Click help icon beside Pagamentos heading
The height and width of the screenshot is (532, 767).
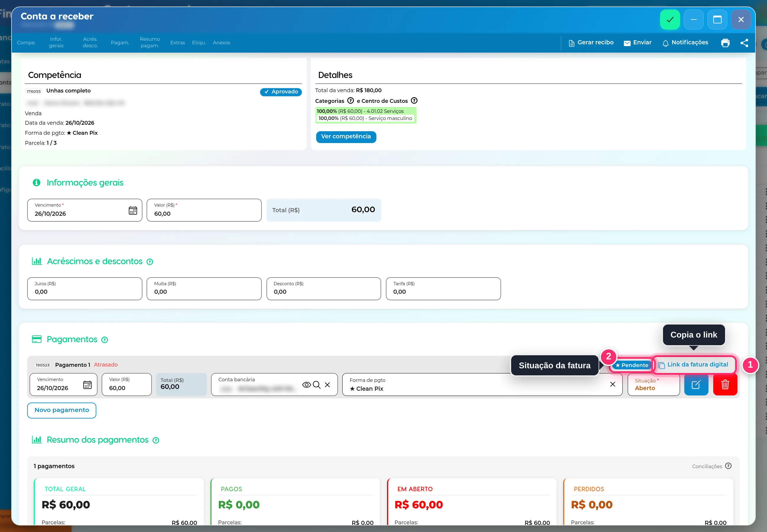[x=105, y=340]
